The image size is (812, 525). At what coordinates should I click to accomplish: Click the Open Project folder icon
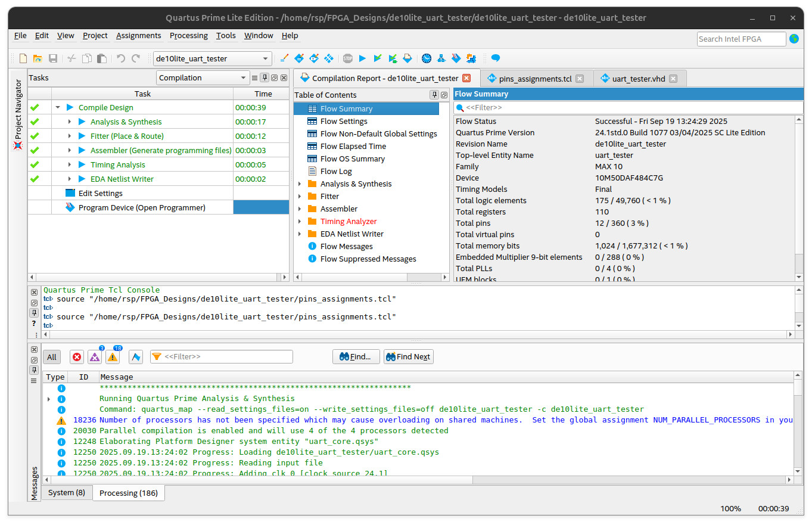pyautogui.click(x=38, y=58)
